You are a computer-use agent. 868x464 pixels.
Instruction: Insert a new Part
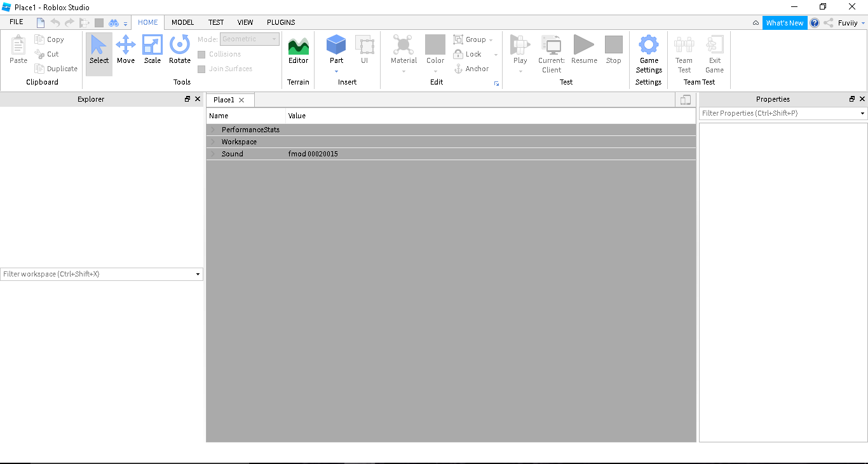click(x=336, y=46)
